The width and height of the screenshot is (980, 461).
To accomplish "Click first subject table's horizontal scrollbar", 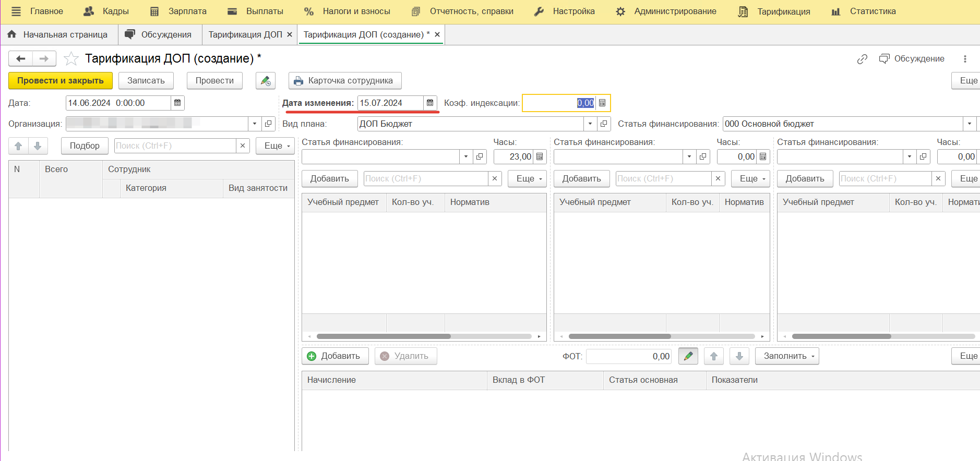I will pyautogui.click(x=384, y=336).
